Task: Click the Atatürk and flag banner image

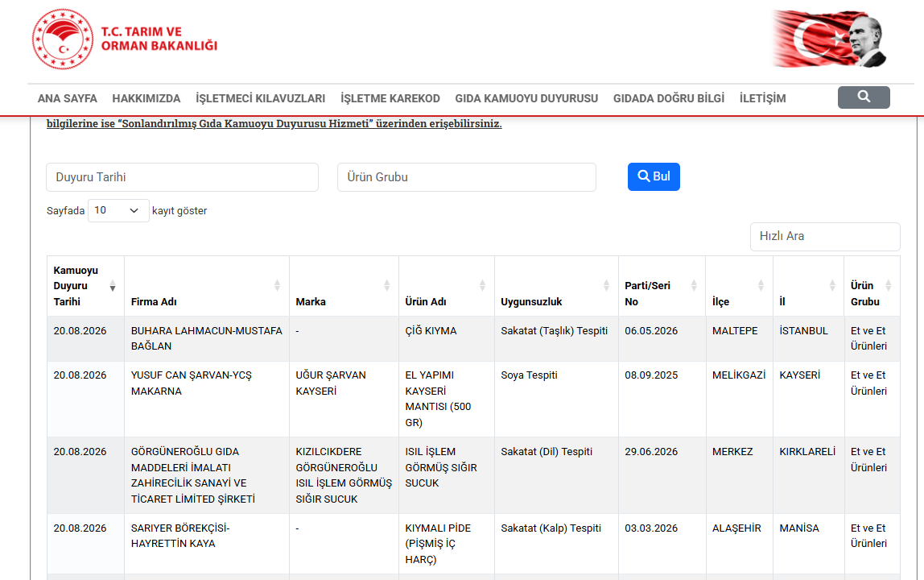Action: [830, 39]
